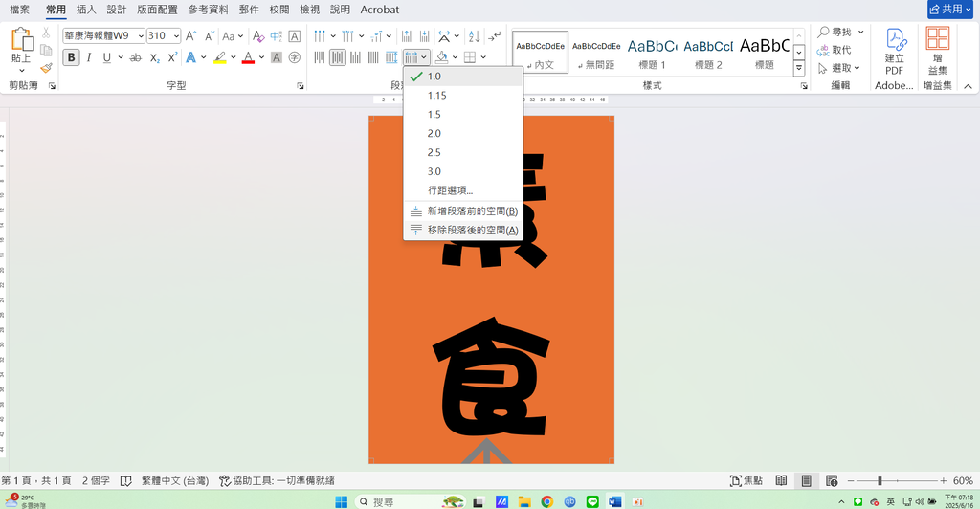
Task: Open the proofing book icon in status bar
Action: [125, 481]
